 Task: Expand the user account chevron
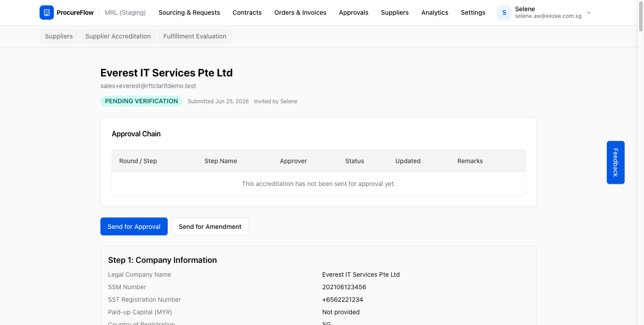(589, 13)
